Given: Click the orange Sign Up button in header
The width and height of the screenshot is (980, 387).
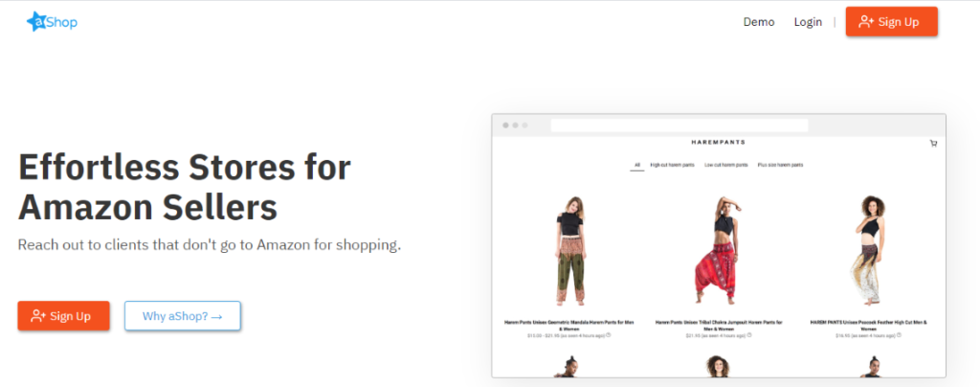Looking at the screenshot, I should coord(891,22).
